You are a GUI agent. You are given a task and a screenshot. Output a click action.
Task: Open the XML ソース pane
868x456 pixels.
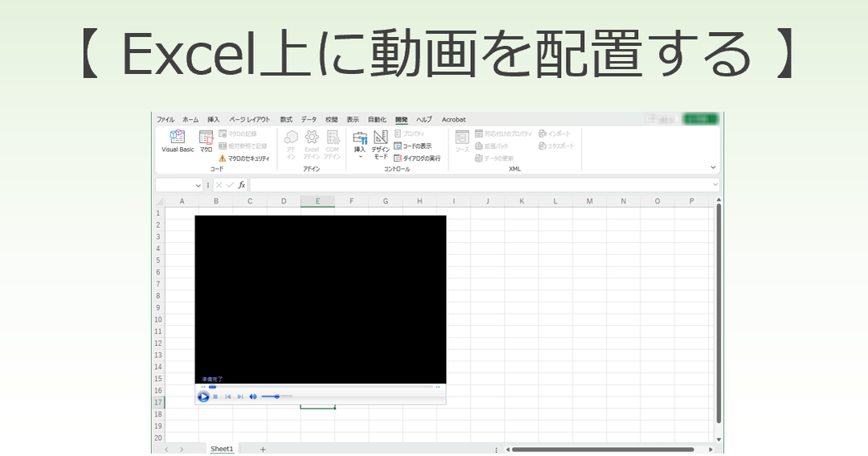(x=462, y=142)
